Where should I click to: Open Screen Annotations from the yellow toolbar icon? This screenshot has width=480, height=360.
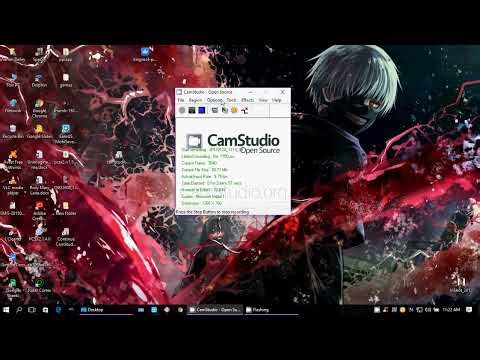pos(234,110)
